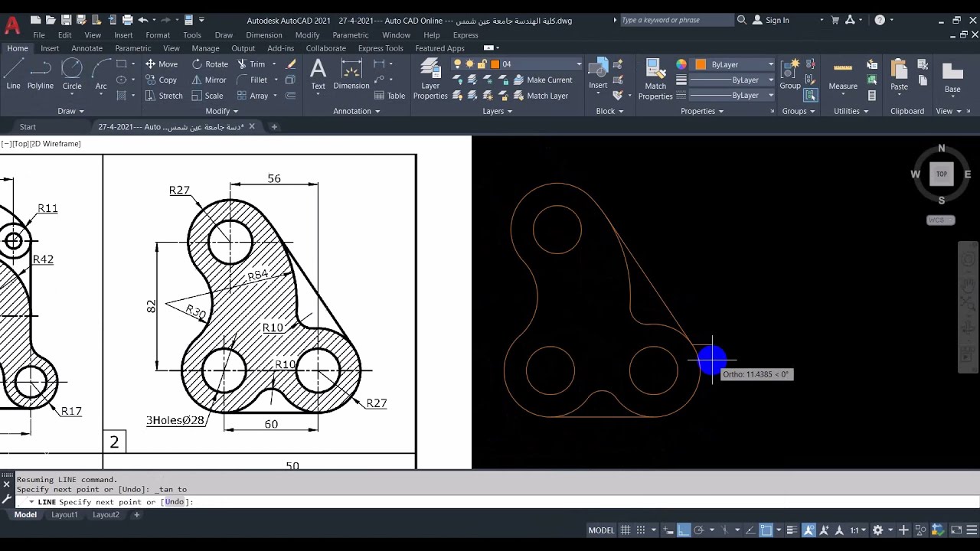Click the Base view icon
The height and width of the screenshot is (551, 980).
(x=952, y=77)
